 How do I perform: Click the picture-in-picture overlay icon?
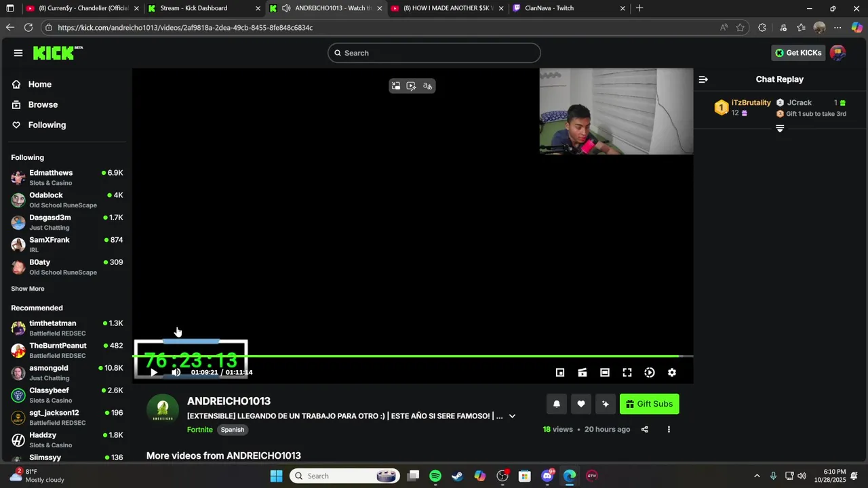[x=396, y=86]
